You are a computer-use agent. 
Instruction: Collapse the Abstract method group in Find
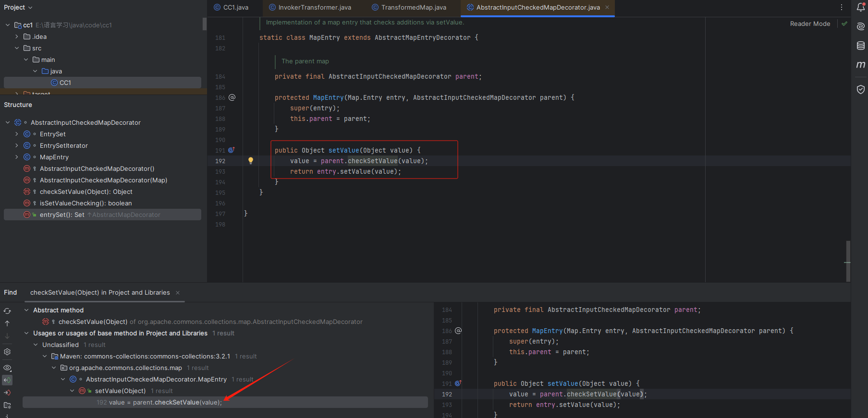(26, 310)
